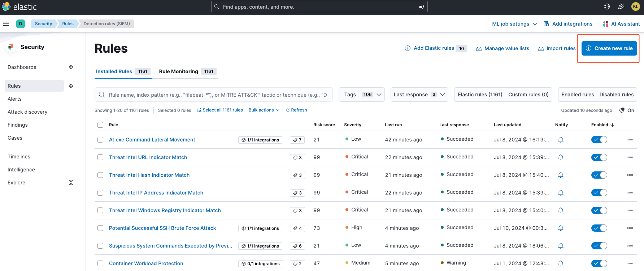This screenshot has height=271, width=644.
Task: Disable the Potential Successful SSH Brute Force switch
Action: coord(599,228)
